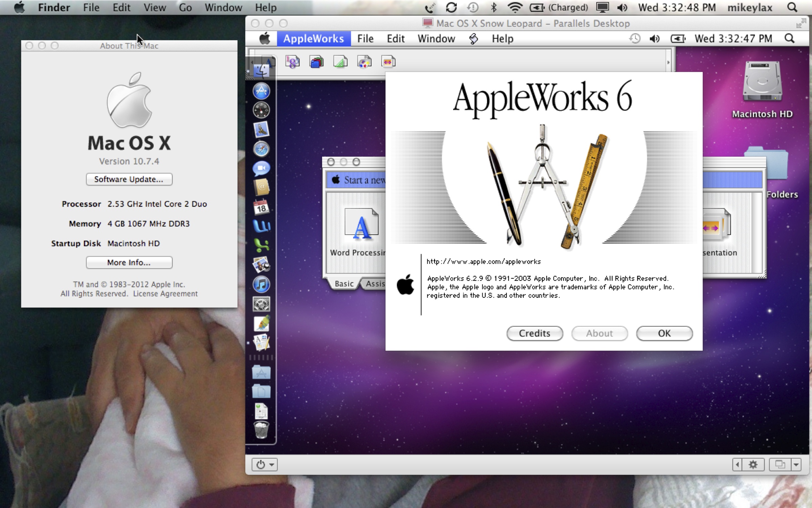This screenshot has width=812, height=508.
Task: Open Parallels power dropdown button
Action: (x=265, y=464)
